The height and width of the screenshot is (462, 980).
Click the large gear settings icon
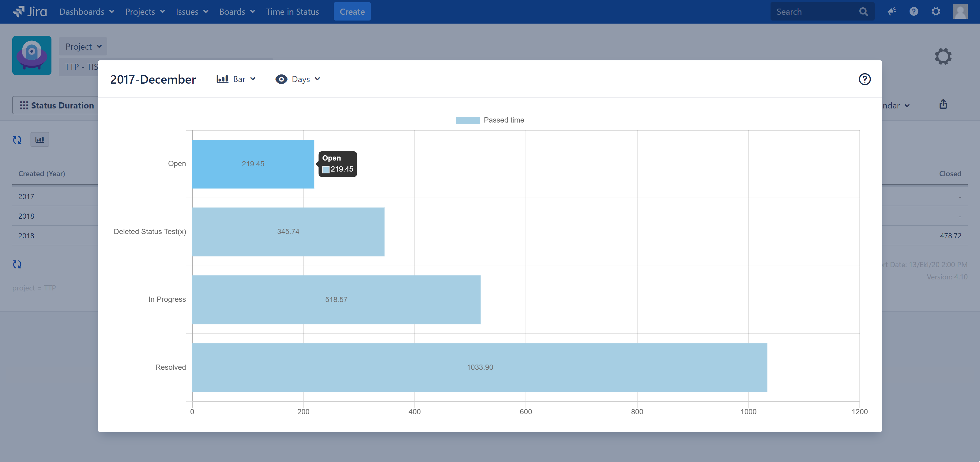click(943, 56)
